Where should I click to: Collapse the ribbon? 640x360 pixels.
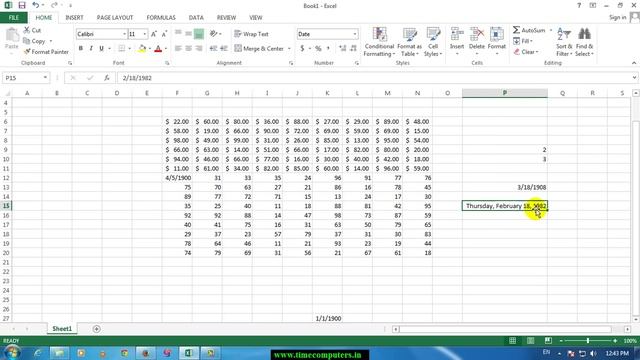[x=633, y=63]
